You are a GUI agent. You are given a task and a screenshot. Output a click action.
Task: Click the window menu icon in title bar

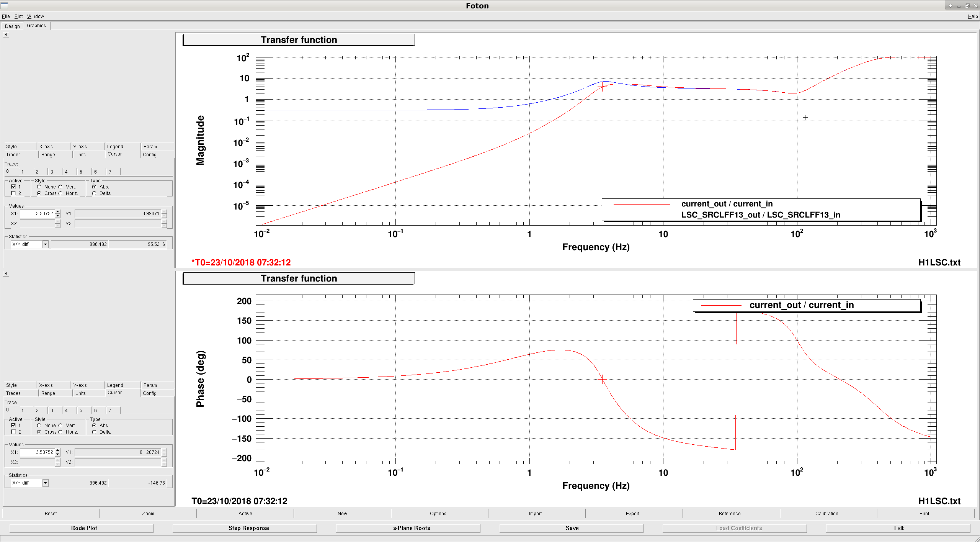click(4, 5)
